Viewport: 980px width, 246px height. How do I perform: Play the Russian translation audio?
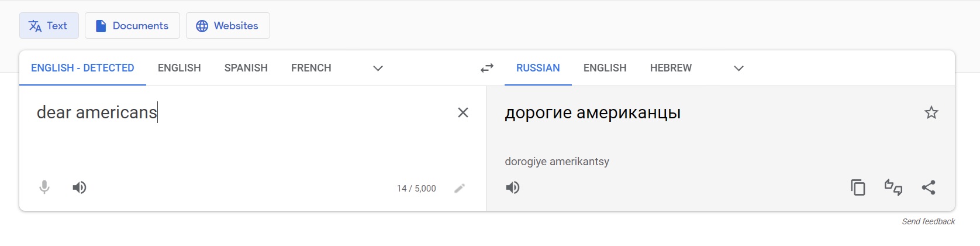(513, 187)
